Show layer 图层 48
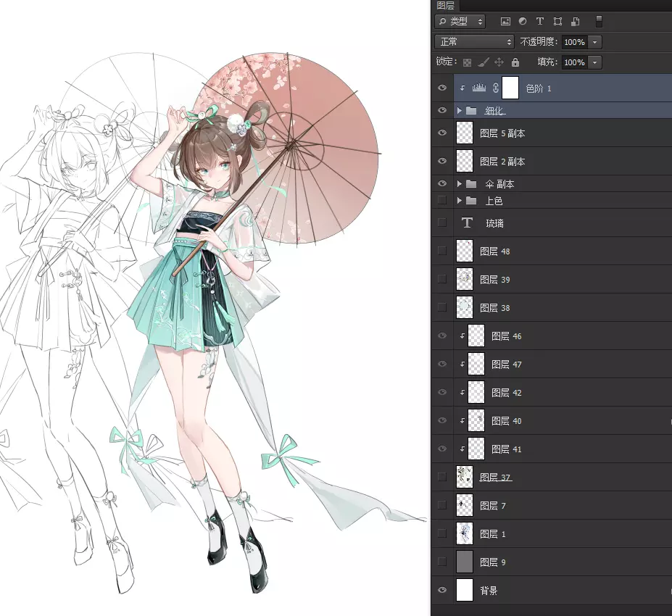Screen dimensions: 672x616 tap(442, 251)
